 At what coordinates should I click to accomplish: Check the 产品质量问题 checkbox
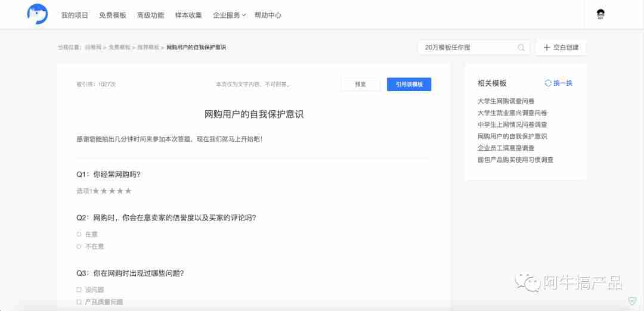79,302
